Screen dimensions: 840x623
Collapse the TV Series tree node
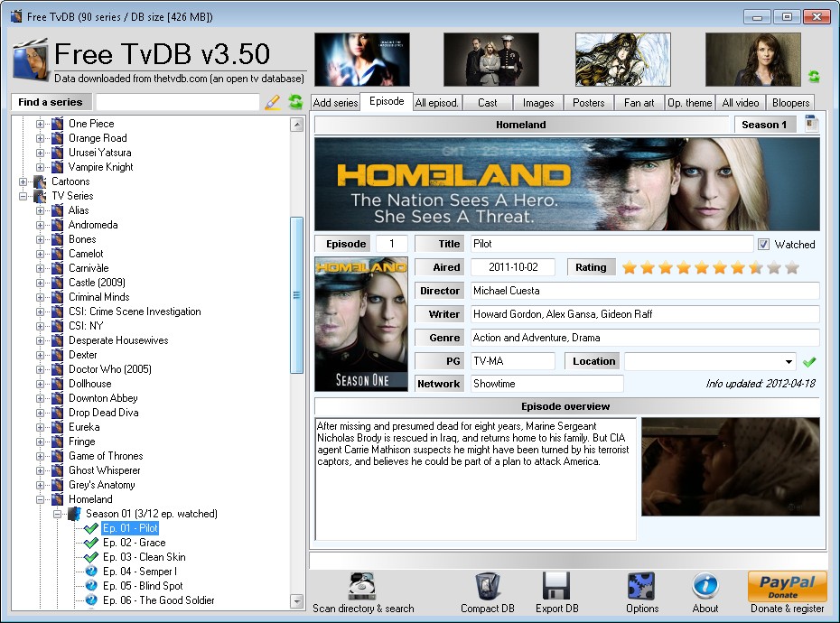pos(23,196)
